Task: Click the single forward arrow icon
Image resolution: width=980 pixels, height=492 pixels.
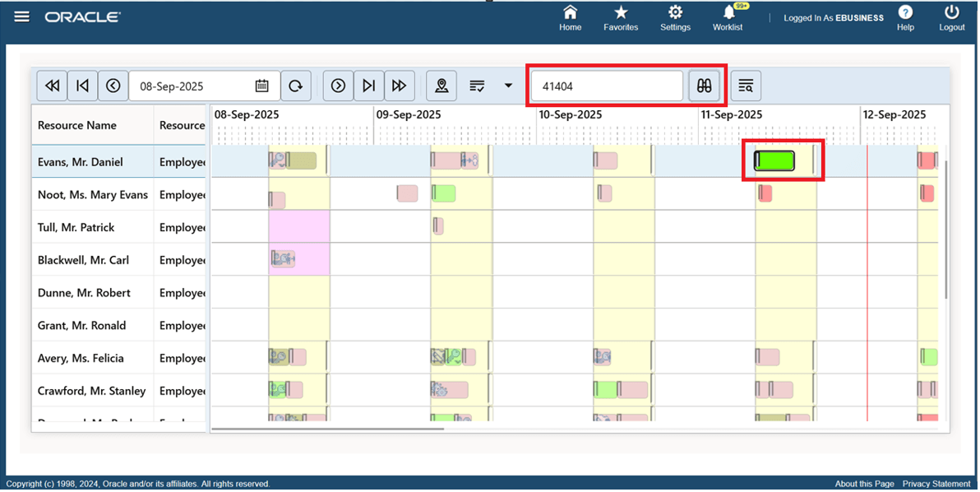Action: point(338,85)
